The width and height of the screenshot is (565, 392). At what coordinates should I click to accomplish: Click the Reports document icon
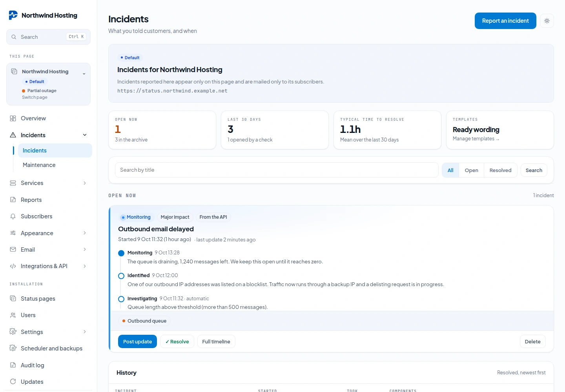13,200
